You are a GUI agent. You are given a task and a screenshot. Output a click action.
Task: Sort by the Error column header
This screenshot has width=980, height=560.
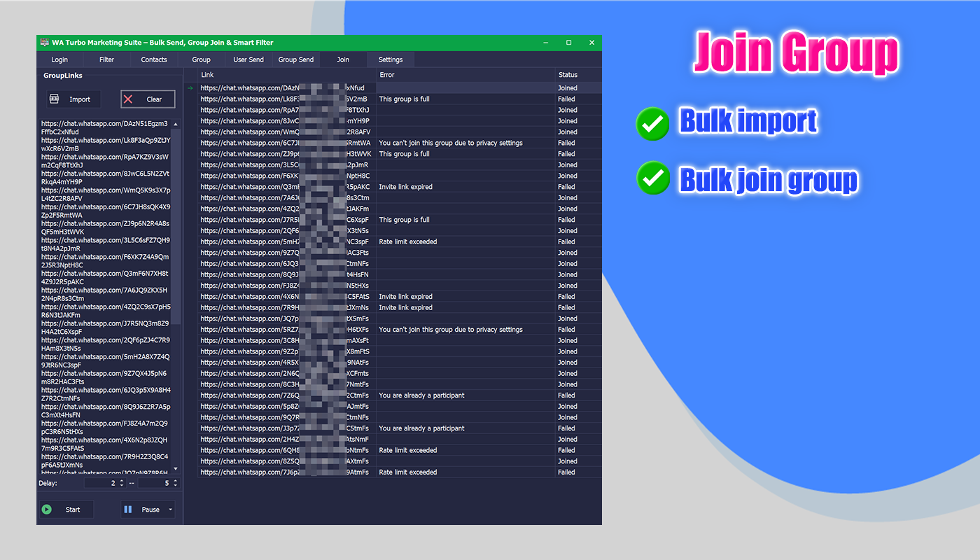[465, 75]
